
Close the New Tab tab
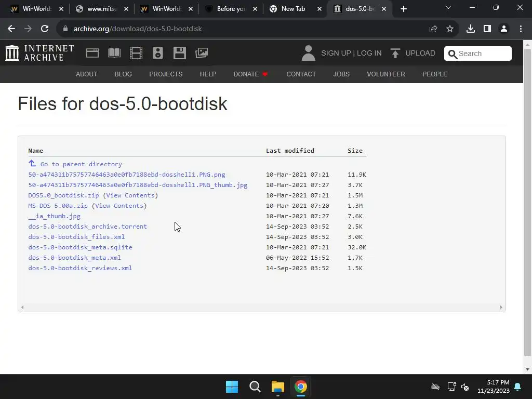pyautogui.click(x=320, y=9)
